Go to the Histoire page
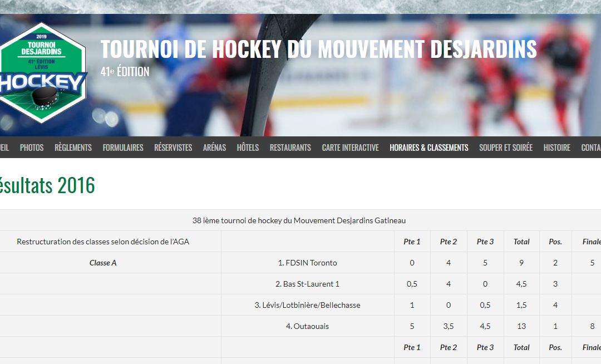This screenshot has width=601, height=364. click(x=557, y=147)
